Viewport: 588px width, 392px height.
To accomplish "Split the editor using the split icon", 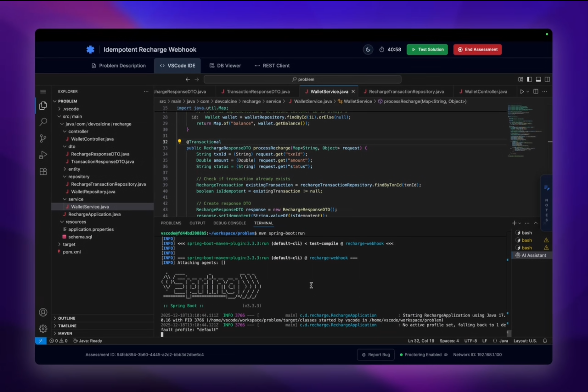I will [x=536, y=92].
